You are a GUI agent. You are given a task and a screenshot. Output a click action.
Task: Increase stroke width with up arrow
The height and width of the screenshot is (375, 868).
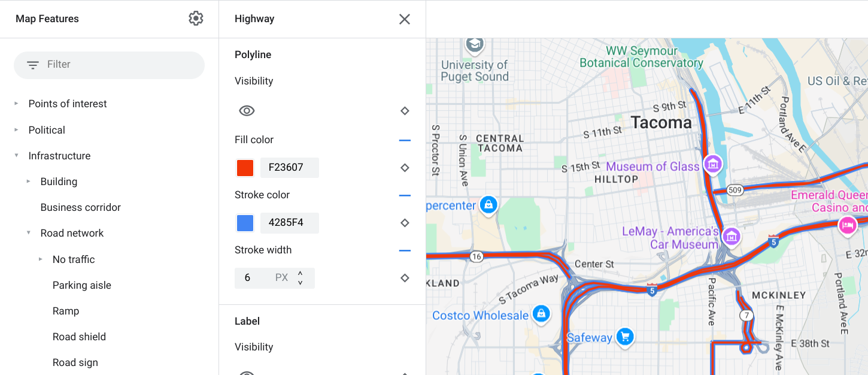pyautogui.click(x=301, y=274)
